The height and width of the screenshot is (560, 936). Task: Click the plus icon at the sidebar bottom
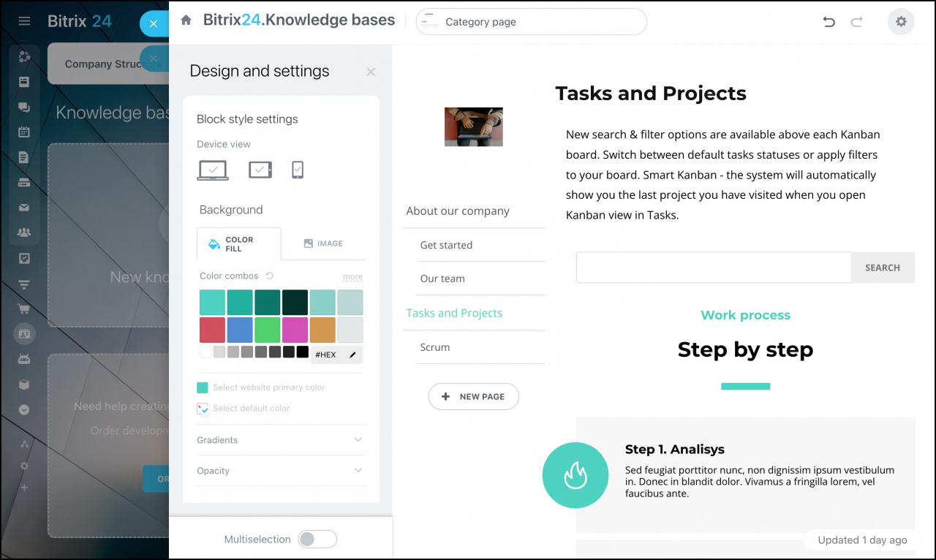click(x=24, y=488)
